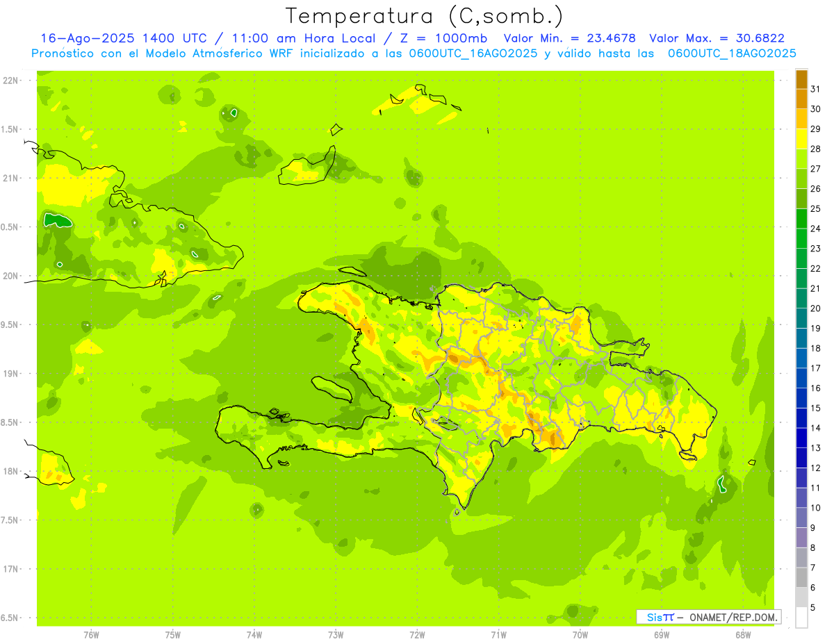Image resolution: width=834 pixels, height=644 pixels.
Task: Click the '75W' longitude label
Action: (173, 635)
